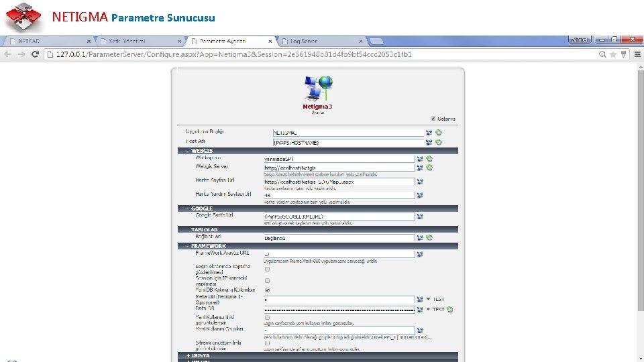
Task: Click the green refresh icon on Data DB row
Action: 449,310
